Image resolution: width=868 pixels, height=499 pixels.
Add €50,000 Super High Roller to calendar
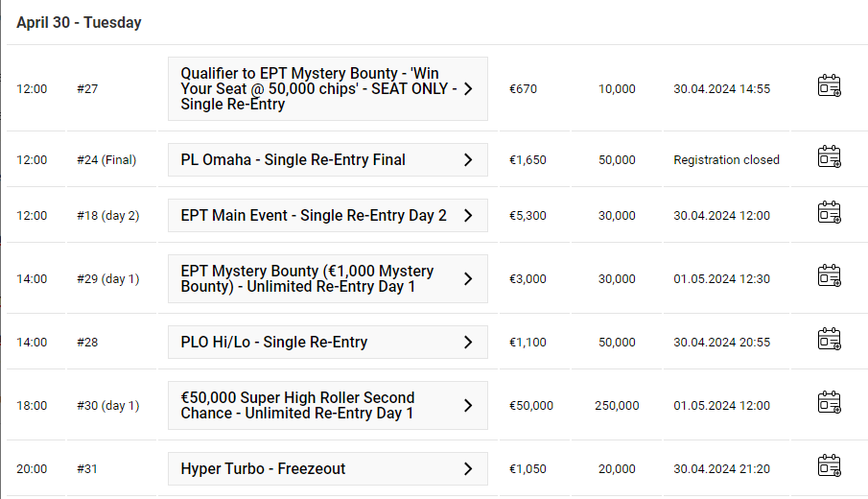pos(830,403)
